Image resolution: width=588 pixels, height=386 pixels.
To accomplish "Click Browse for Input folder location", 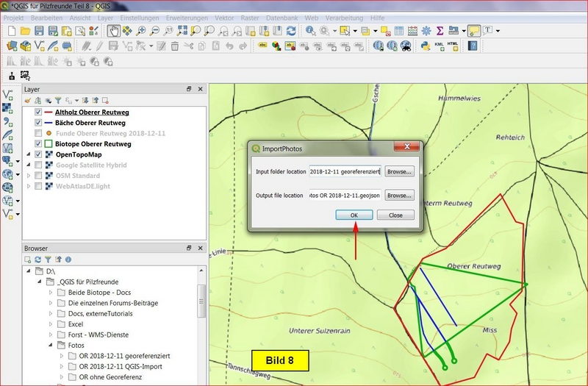I will (400, 171).
